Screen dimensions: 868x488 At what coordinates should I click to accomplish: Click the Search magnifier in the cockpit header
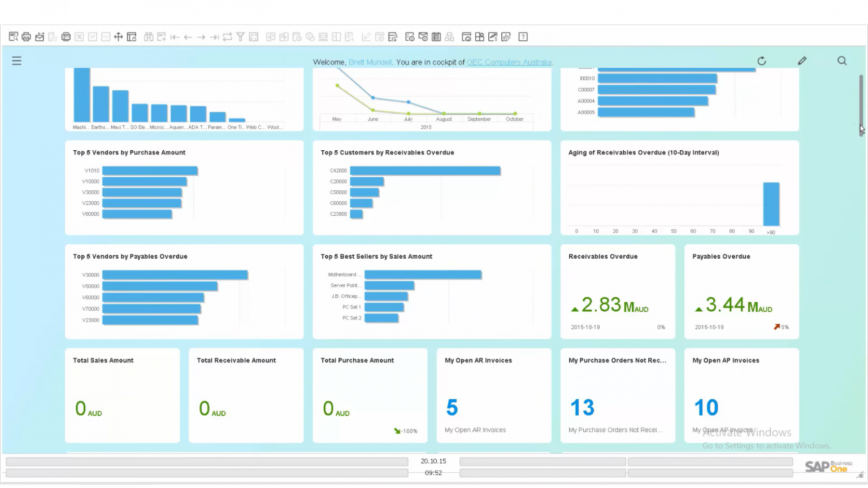(841, 60)
